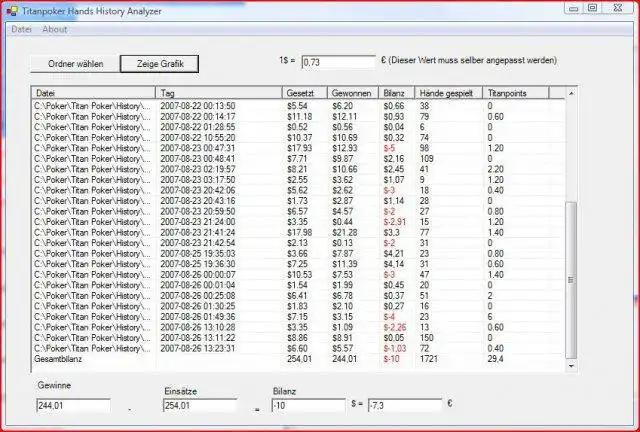Viewport: 640px width, 432px height.
Task: Sort by the Tag column header
Action: [x=219, y=93]
